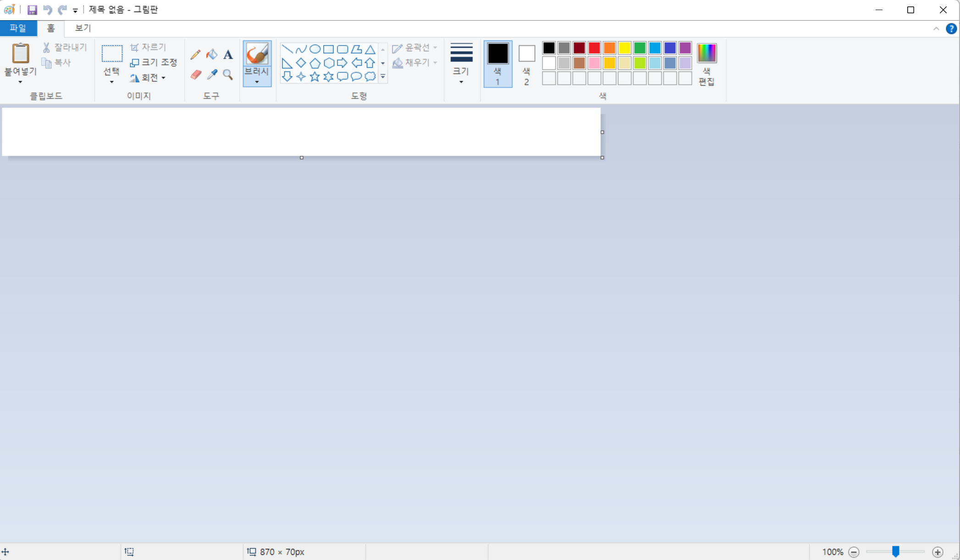Open 색 편집 color editor
Viewport: 960px width, 560px height.
[706, 64]
